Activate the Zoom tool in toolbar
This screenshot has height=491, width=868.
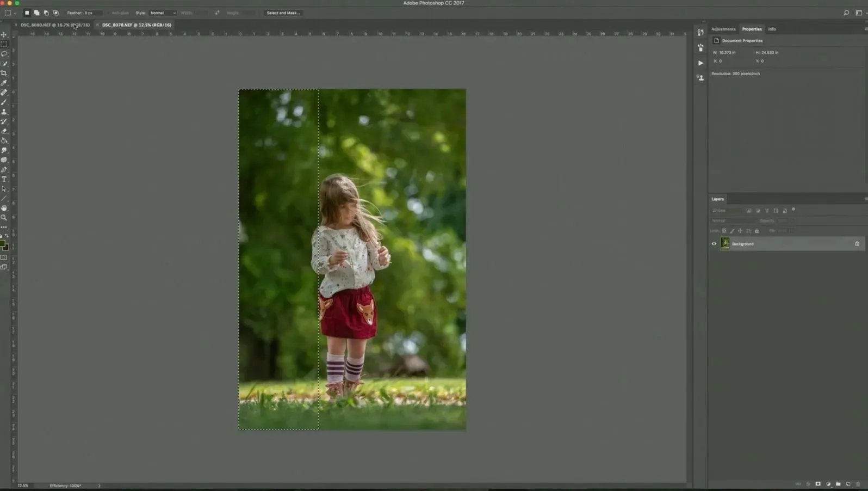coord(4,218)
